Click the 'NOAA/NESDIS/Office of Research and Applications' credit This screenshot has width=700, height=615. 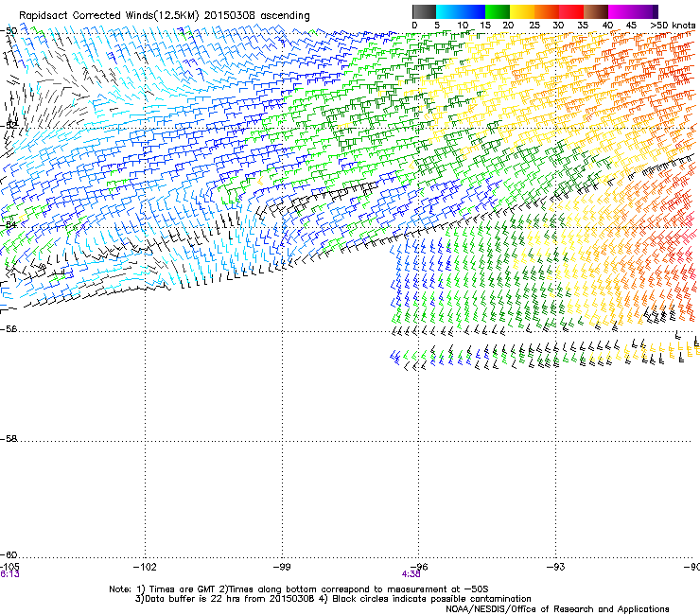[557, 609]
